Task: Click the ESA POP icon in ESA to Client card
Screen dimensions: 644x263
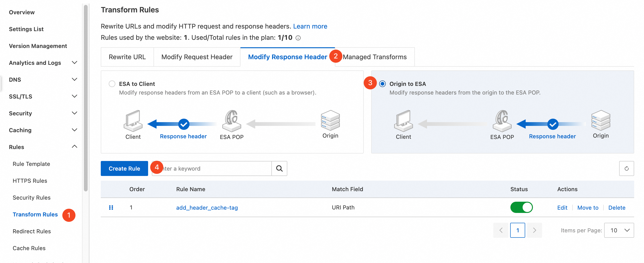Action: pyautogui.click(x=232, y=121)
